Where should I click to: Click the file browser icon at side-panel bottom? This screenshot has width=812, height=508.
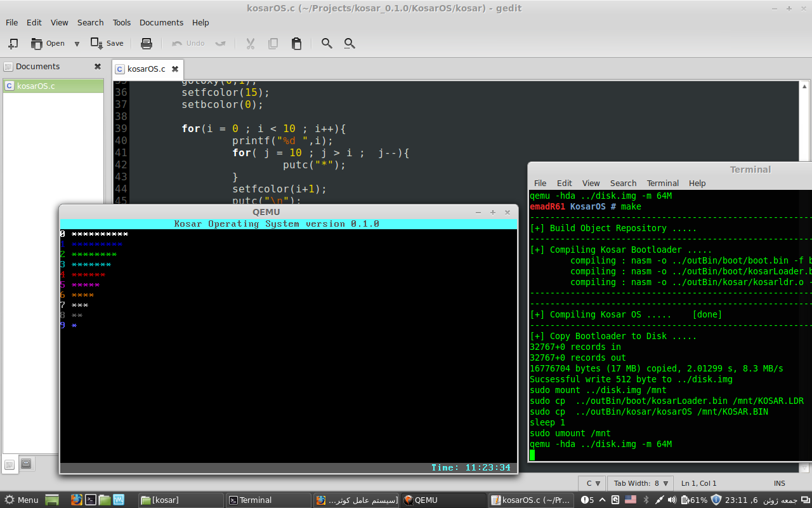[x=26, y=464]
